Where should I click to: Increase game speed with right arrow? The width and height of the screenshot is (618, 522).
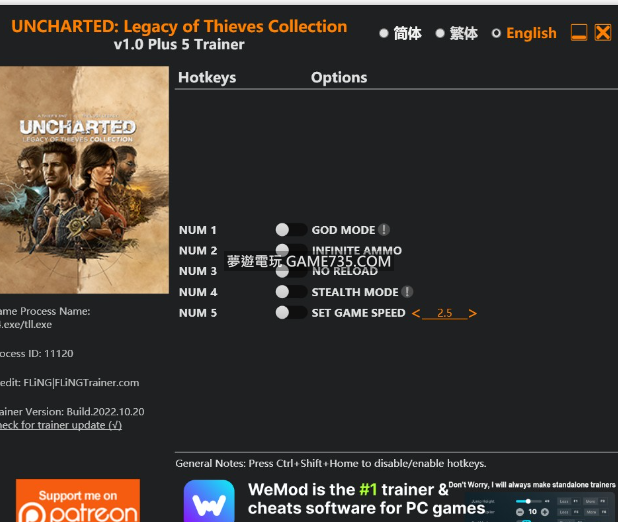point(473,313)
